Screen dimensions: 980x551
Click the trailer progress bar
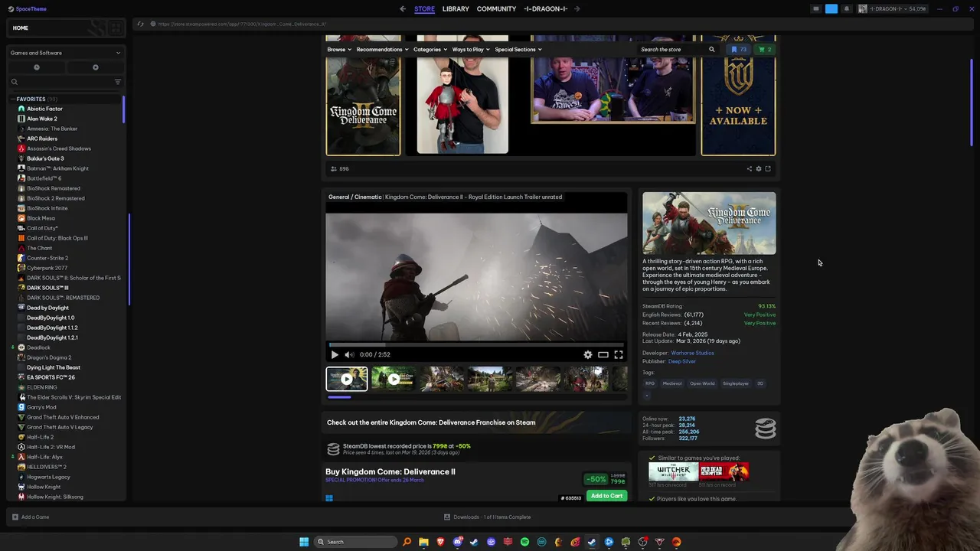pos(476,345)
